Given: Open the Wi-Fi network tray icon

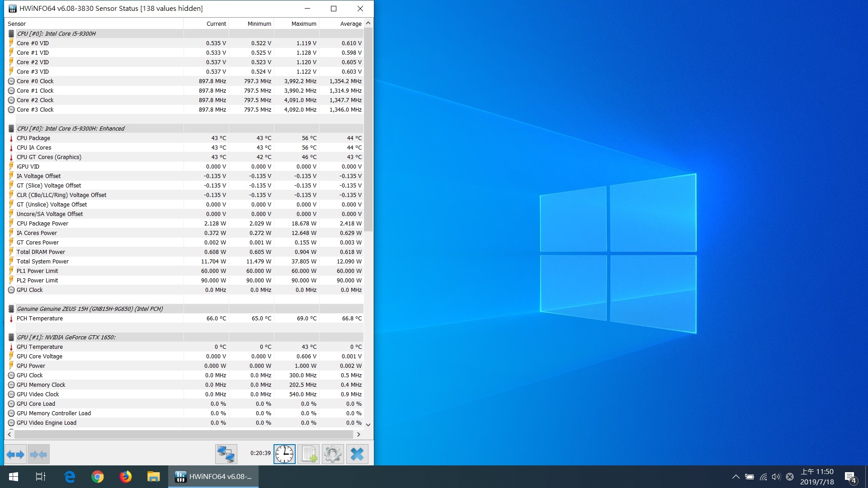Looking at the screenshot, I should [x=764, y=477].
